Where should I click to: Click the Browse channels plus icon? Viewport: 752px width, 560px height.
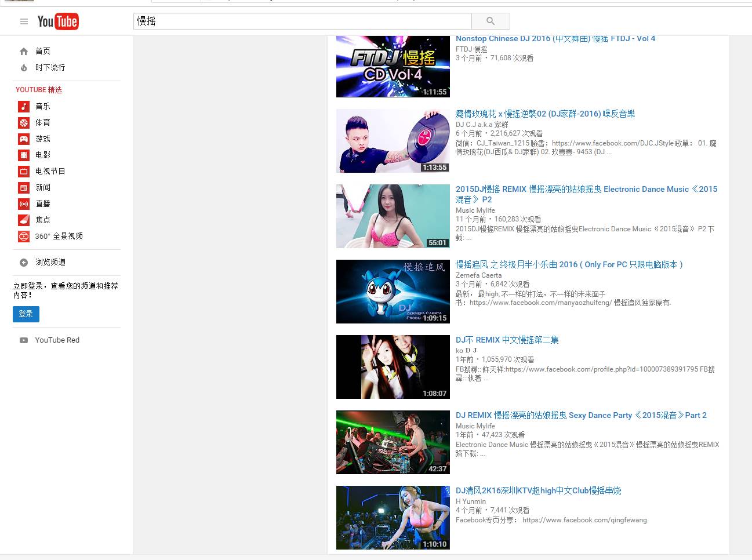pos(24,262)
